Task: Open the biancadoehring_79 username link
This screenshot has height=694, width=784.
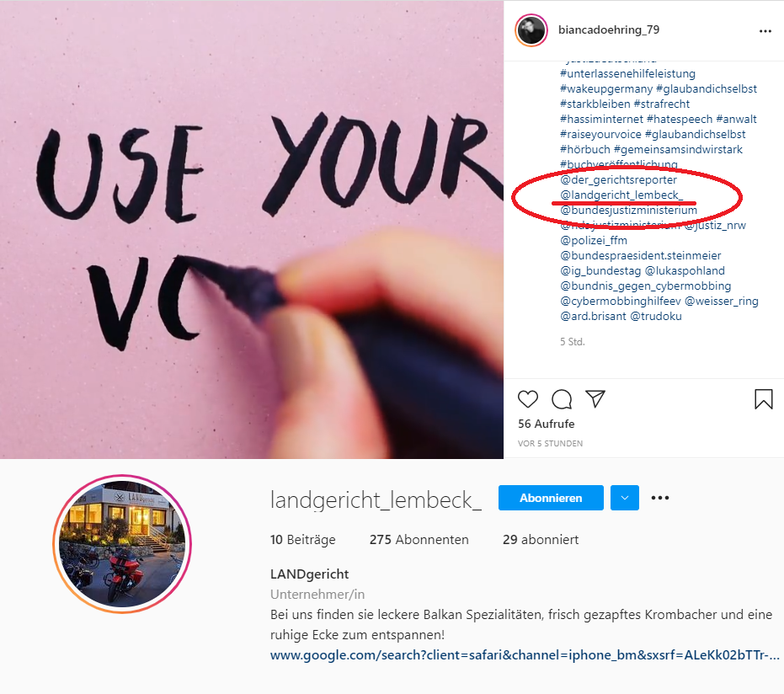Action: click(x=609, y=30)
